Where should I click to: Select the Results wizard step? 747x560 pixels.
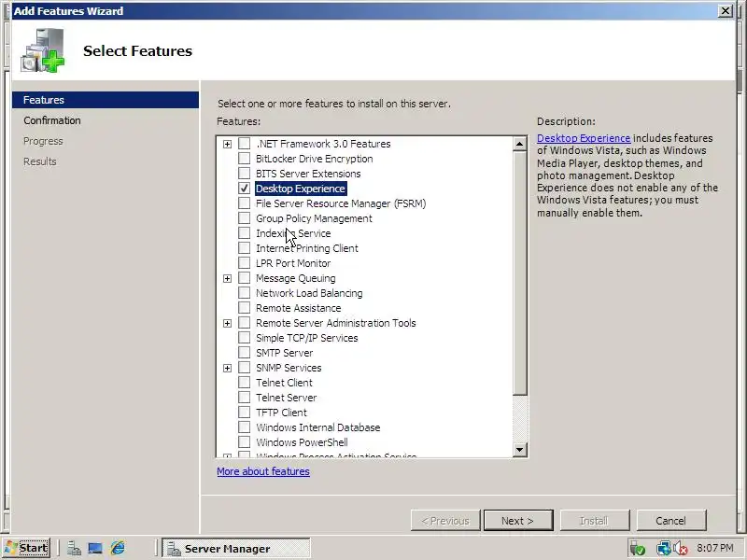[x=40, y=161]
